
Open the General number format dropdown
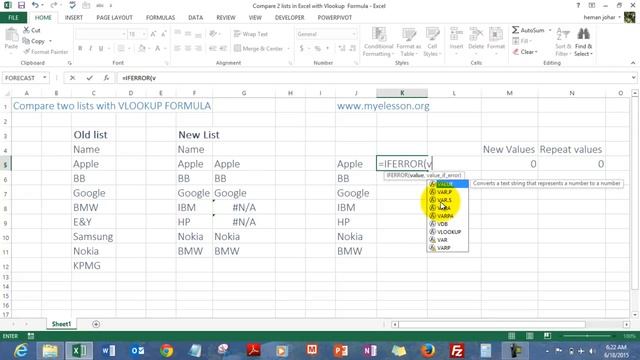(x=353, y=34)
